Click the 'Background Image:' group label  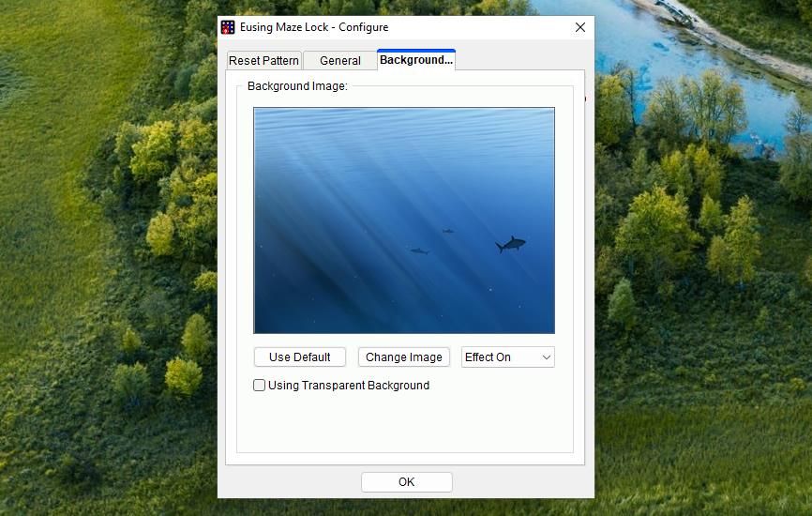[297, 86]
